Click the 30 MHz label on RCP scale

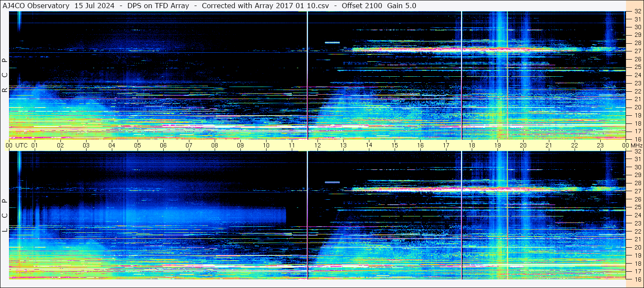coord(637,27)
